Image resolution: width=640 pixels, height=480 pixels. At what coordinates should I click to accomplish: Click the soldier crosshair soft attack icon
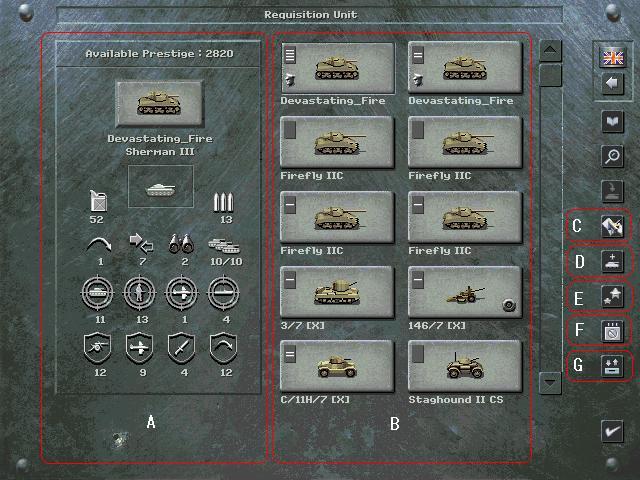140,293
